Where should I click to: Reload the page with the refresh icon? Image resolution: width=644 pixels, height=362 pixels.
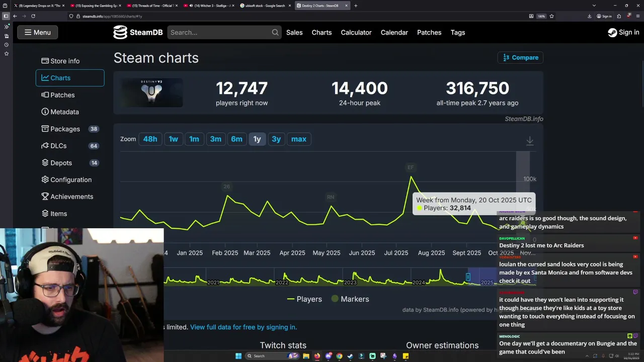coord(34,16)
